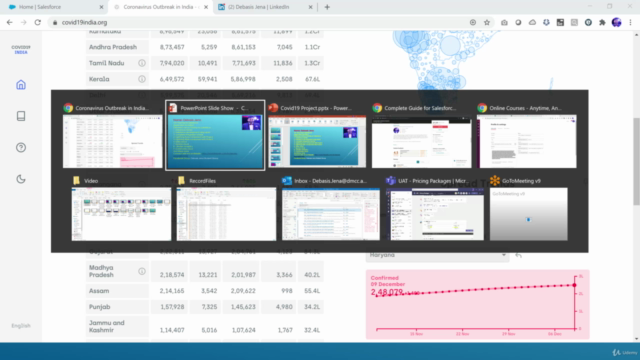
Task: Close the Home | Salesforce tab
Action: coord(101,7)
